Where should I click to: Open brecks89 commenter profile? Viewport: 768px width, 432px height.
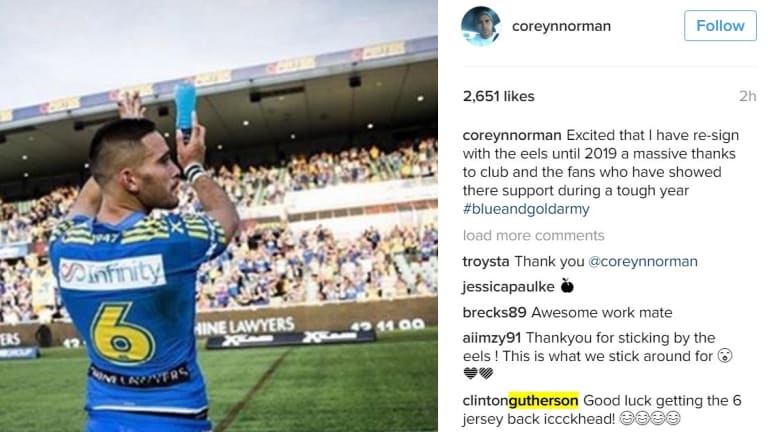495,312
